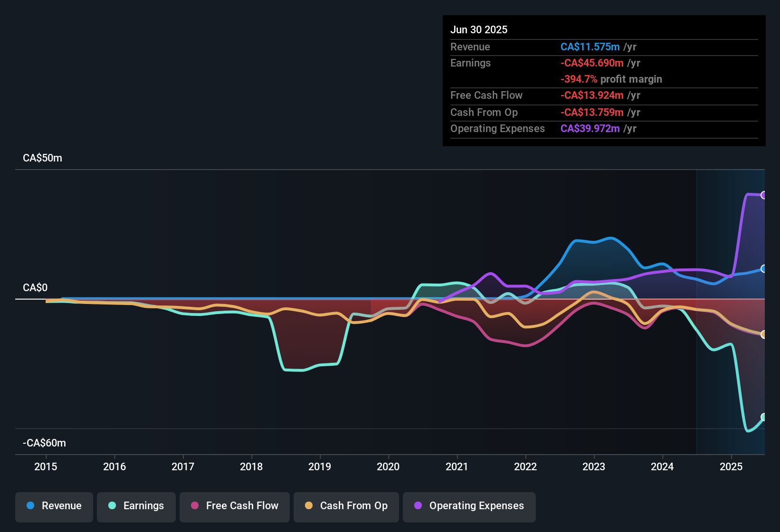This screenshot has height=532, width=780.
Task: Click the 2023 x-axis year label
Action: pyautogui.click(x=594, y=467)
